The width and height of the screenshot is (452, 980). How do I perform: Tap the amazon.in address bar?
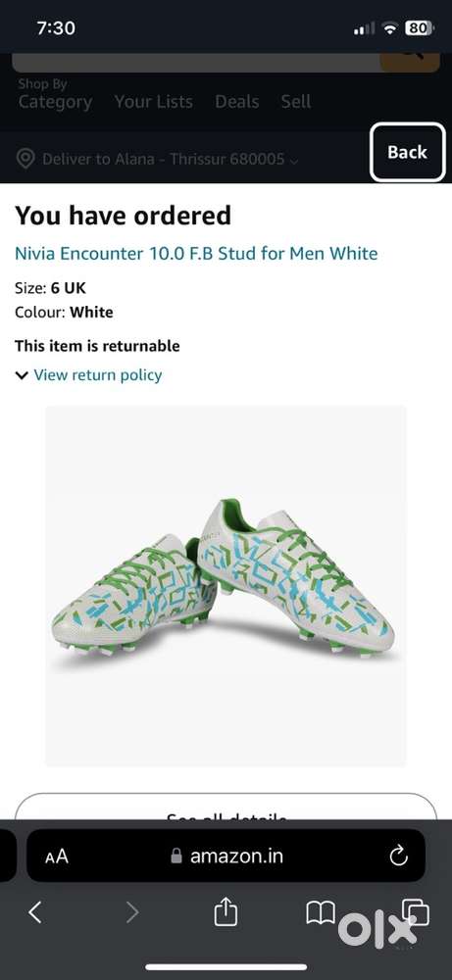coord(226,856)
